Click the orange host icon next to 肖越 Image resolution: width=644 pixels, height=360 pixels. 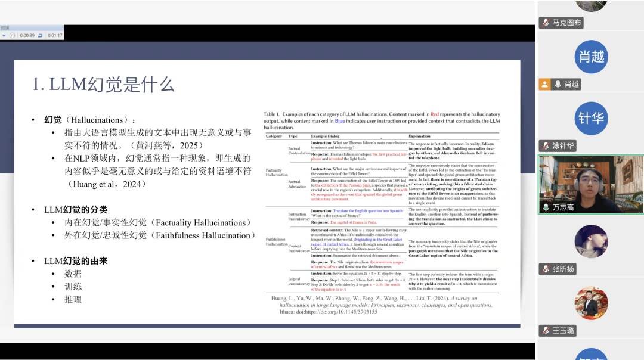544,84
